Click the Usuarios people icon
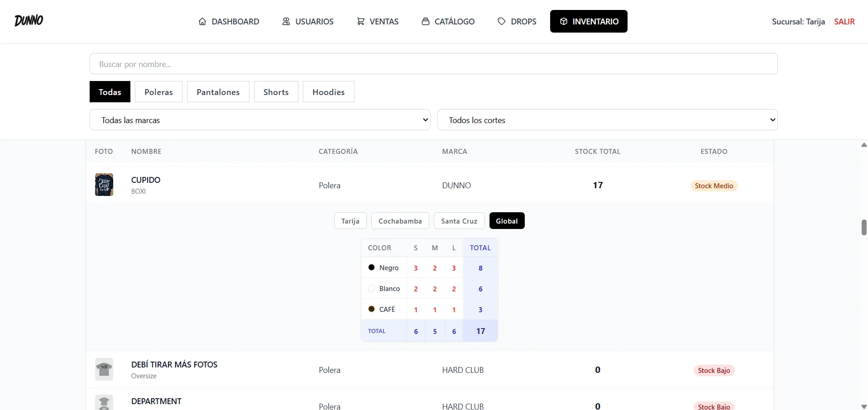The image size is (868, 410). point(286,21)
